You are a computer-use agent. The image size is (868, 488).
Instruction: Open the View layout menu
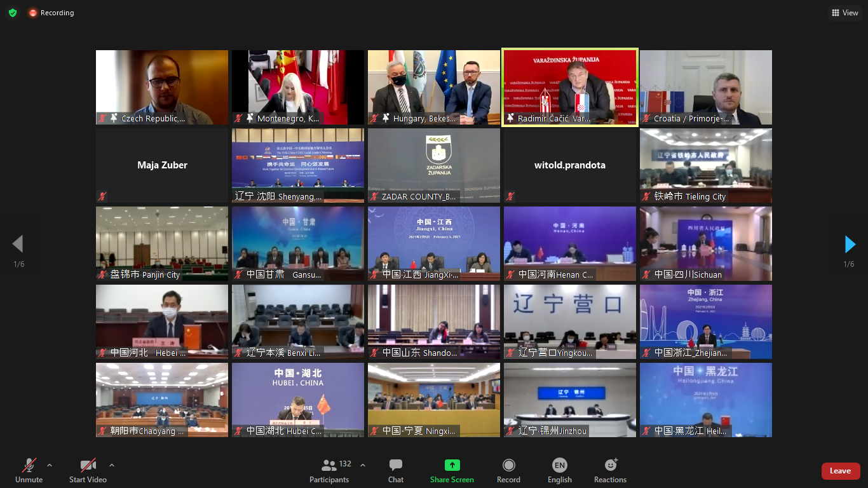tap(844, 13)
